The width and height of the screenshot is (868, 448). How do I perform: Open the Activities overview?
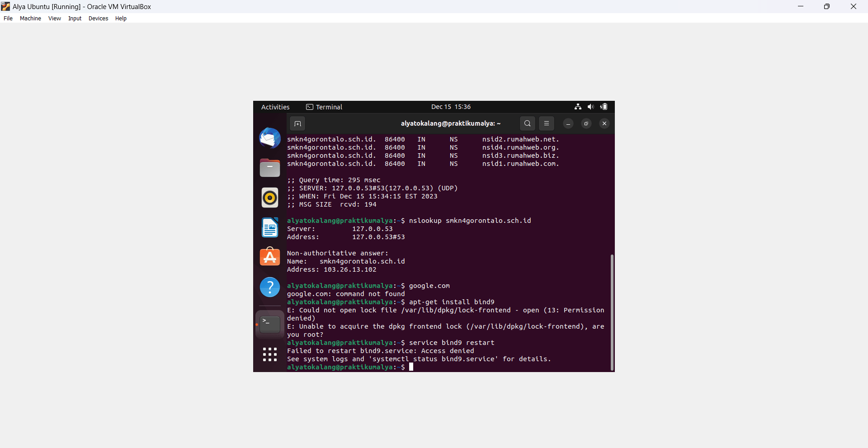click(x=275, y=107)
